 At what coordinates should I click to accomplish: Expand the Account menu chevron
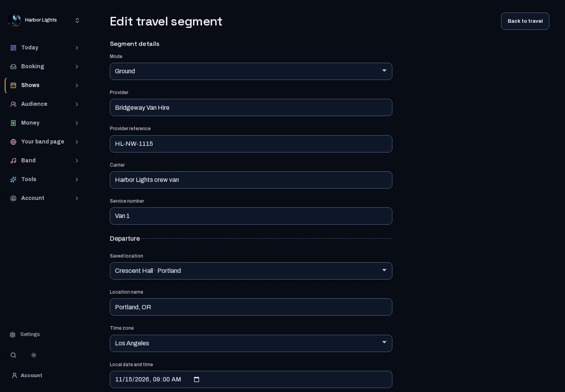click(77, 198)
